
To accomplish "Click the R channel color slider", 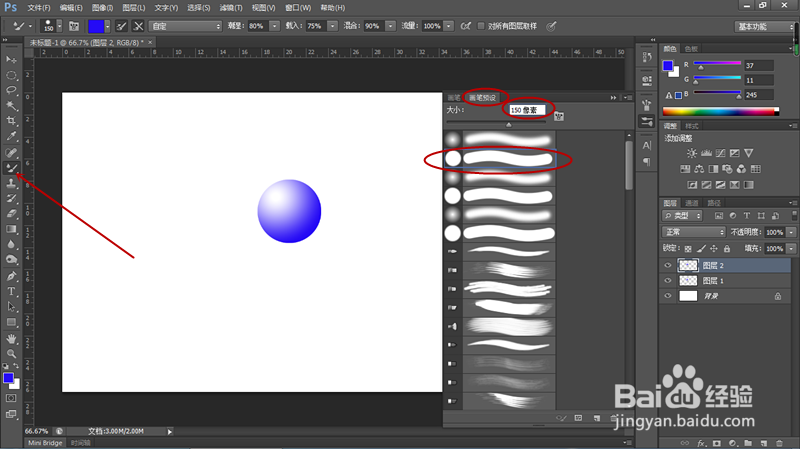I will [717, 64].
